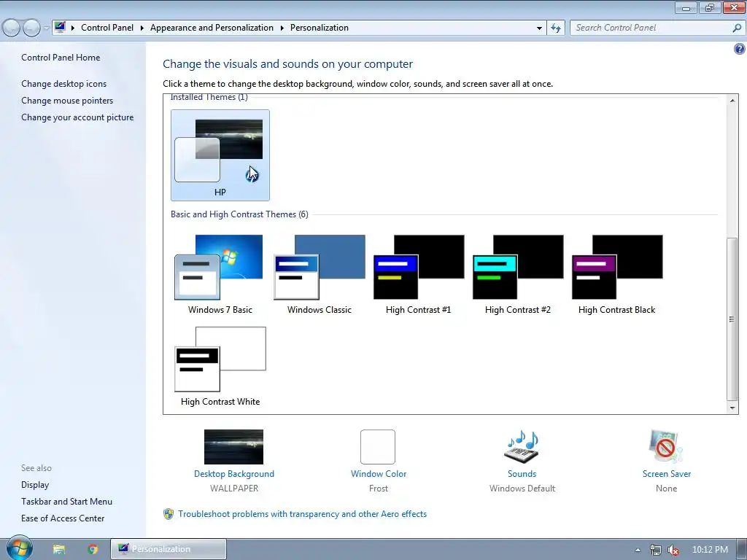Screen dimensions: 747x560
Task: Click the network tray icon
Action: click(656, 550)
